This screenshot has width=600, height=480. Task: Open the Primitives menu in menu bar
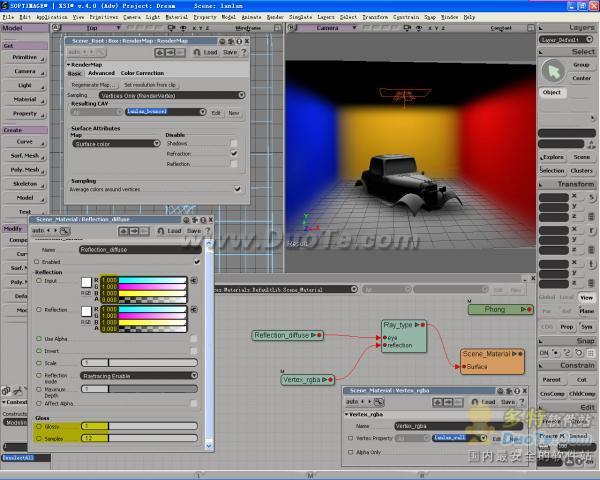coord(103,17)
